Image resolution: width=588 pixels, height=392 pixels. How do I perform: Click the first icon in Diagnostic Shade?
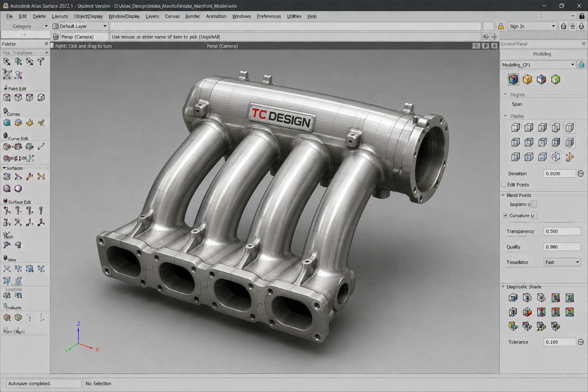[513, 298]
